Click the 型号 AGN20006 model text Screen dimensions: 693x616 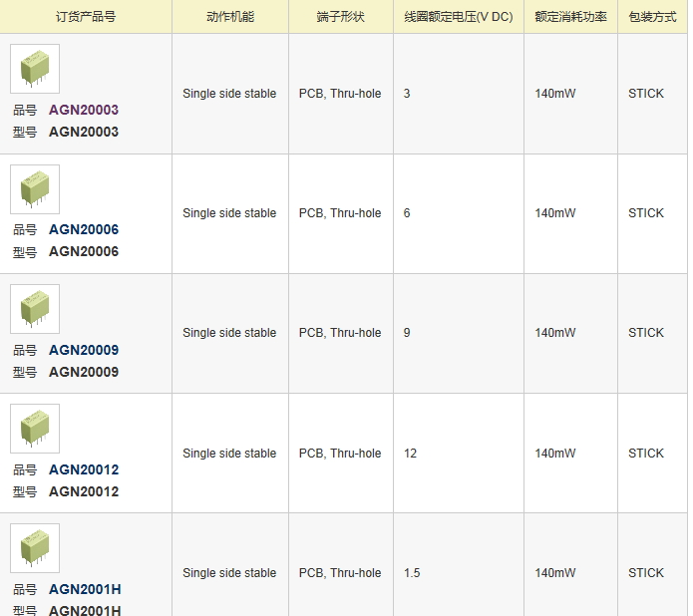click(84, 251)
